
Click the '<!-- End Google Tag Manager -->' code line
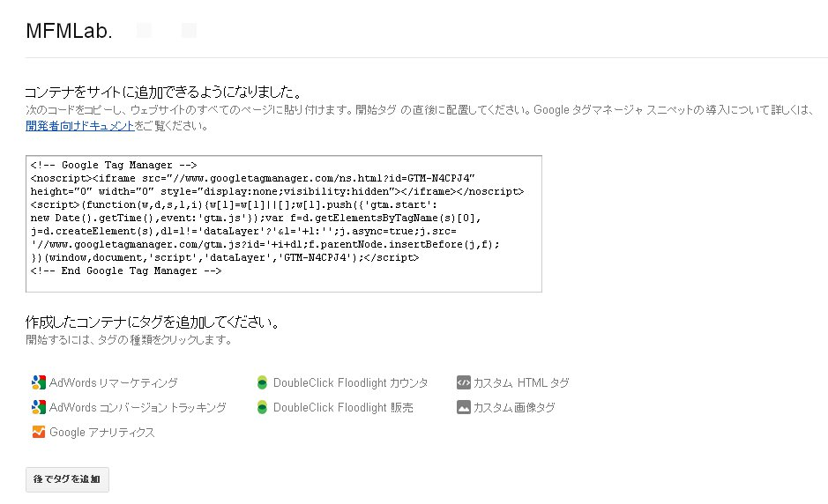pos(126,271)
